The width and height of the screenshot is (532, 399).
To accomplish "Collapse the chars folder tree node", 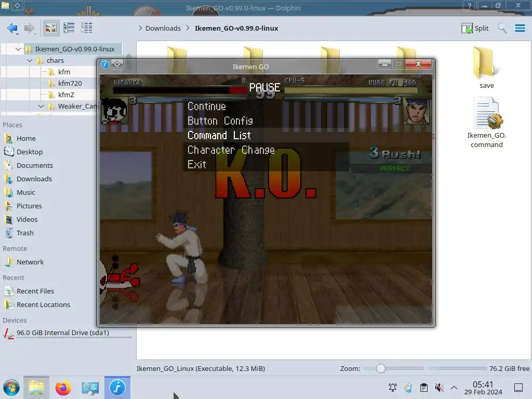I will pyautogui.click(x=30, y=60).
